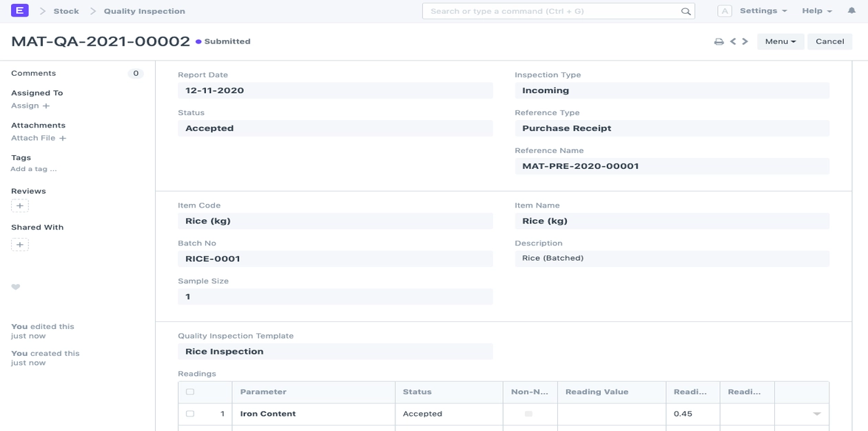
Task: Click the ERPNext home logo icon
Action: pyautogui.click(x=20, y=10)
